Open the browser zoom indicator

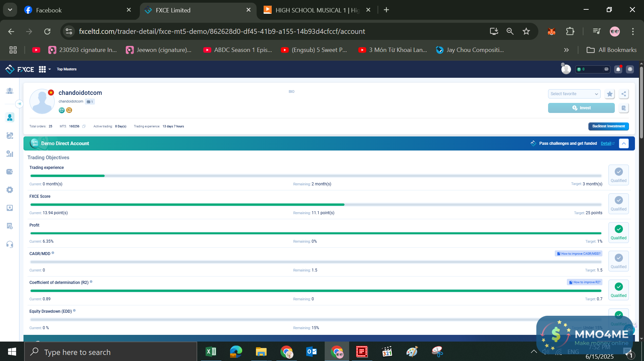(x=510, y=32)
